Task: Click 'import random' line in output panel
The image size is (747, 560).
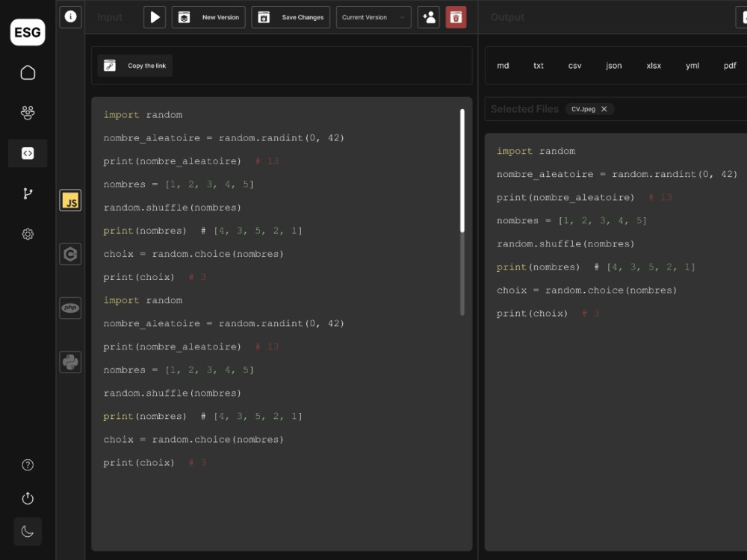Action: (x=536, y=151)
